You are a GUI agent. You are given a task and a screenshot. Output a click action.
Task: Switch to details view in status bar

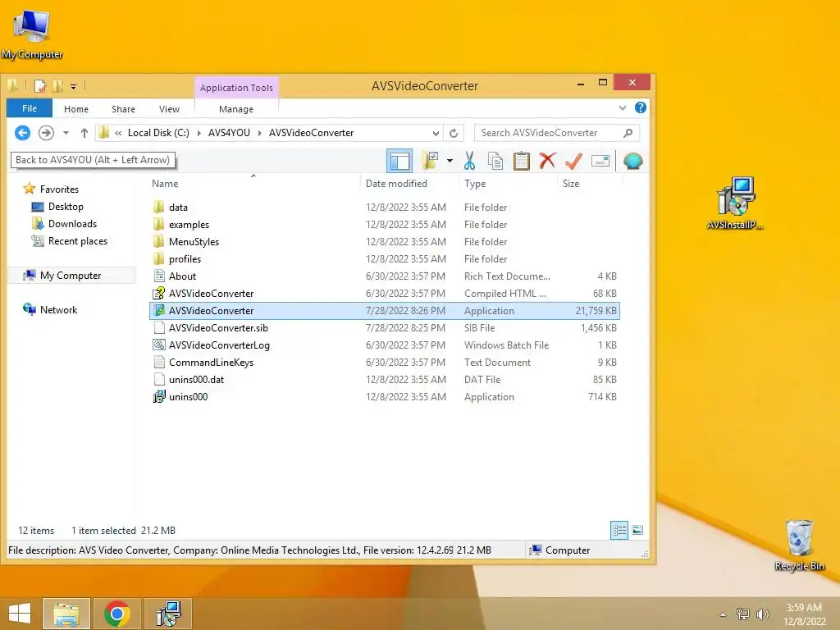tap(619, 531)
